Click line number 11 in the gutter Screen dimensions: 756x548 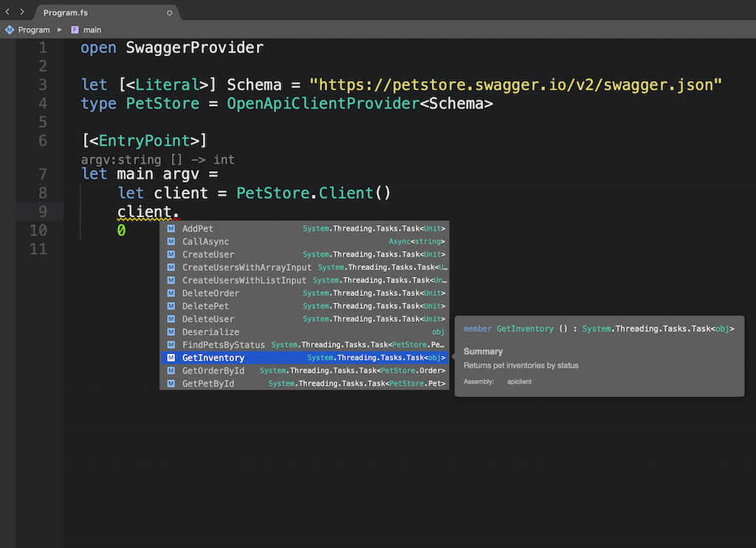(x=38, y=249)
